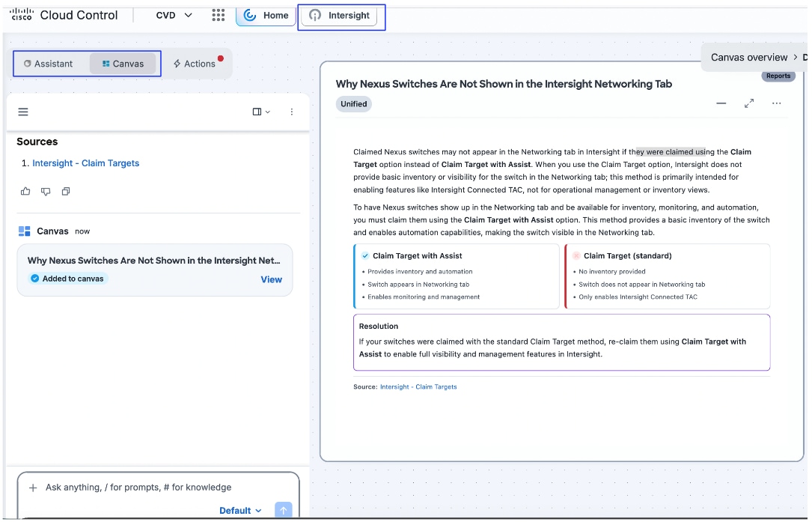Focus the 'Ask anything' input field

pos(138,488)
